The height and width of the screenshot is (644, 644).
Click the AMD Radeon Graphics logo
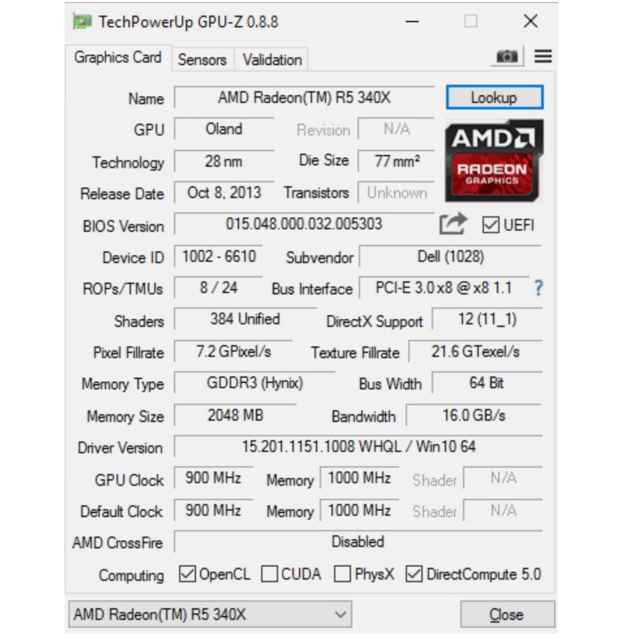[494, 161]
